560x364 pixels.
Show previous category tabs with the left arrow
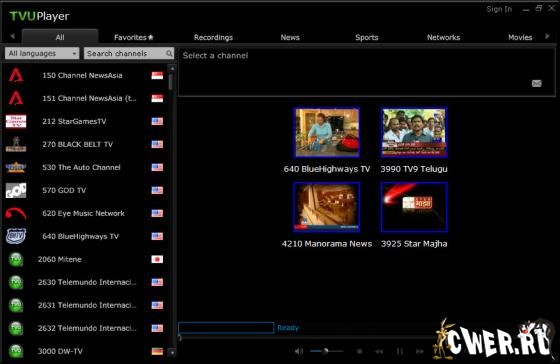pos(12,36)
